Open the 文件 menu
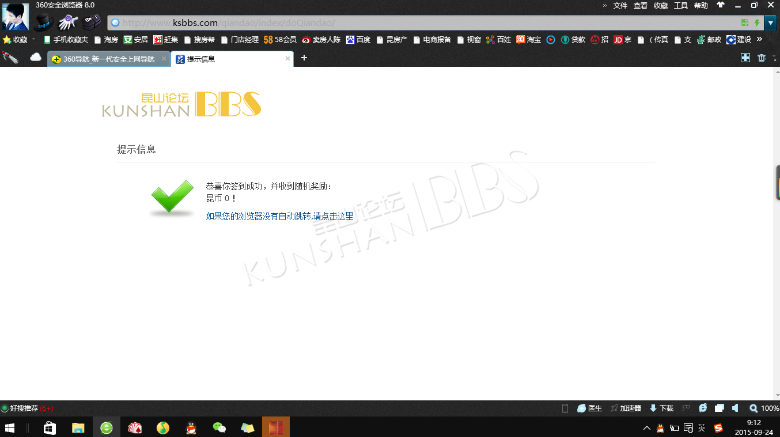The image size is (780, 437). [620, 5]
